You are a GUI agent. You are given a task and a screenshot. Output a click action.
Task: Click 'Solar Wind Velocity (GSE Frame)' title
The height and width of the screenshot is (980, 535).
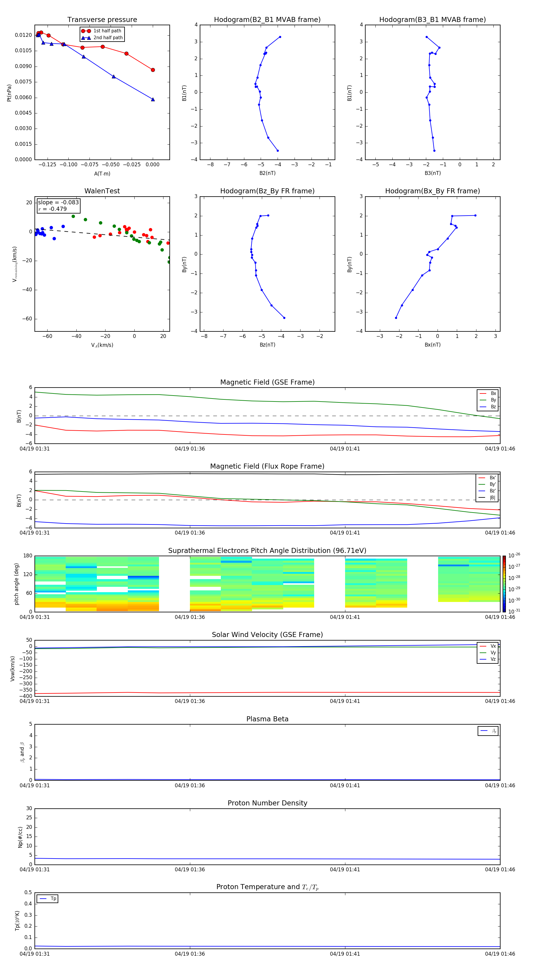click(267, 635)
